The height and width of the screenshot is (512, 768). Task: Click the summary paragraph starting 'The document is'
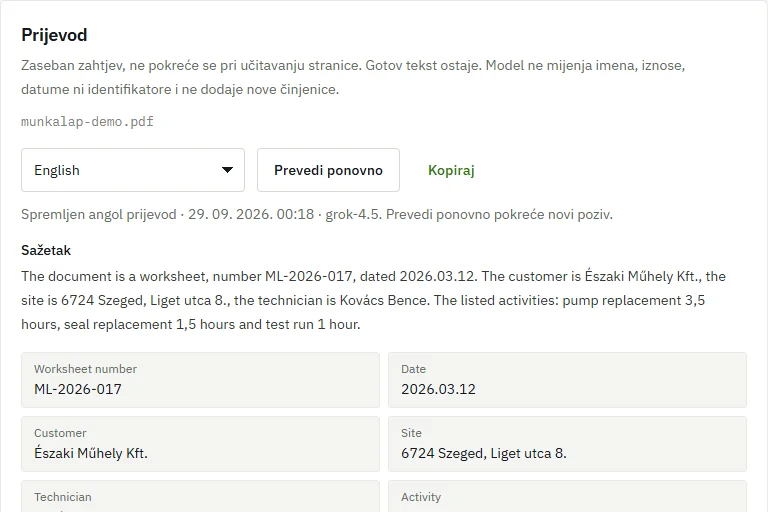pyautogui.click(x=373, y=300)
